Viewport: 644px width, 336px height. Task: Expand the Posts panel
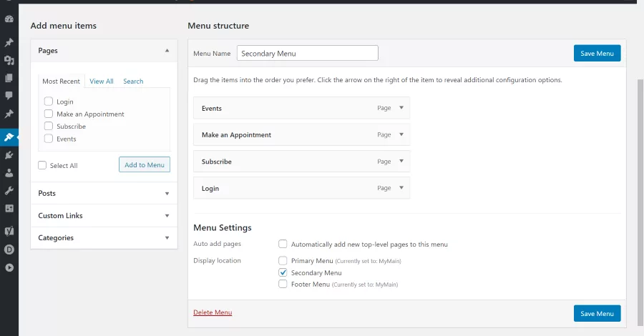pos(104,193)
